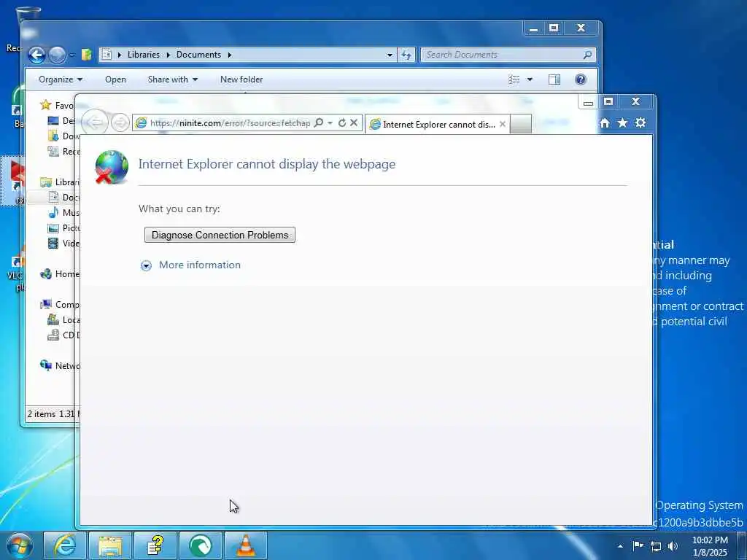Go to Internet Explorer home page

point(605,122)
